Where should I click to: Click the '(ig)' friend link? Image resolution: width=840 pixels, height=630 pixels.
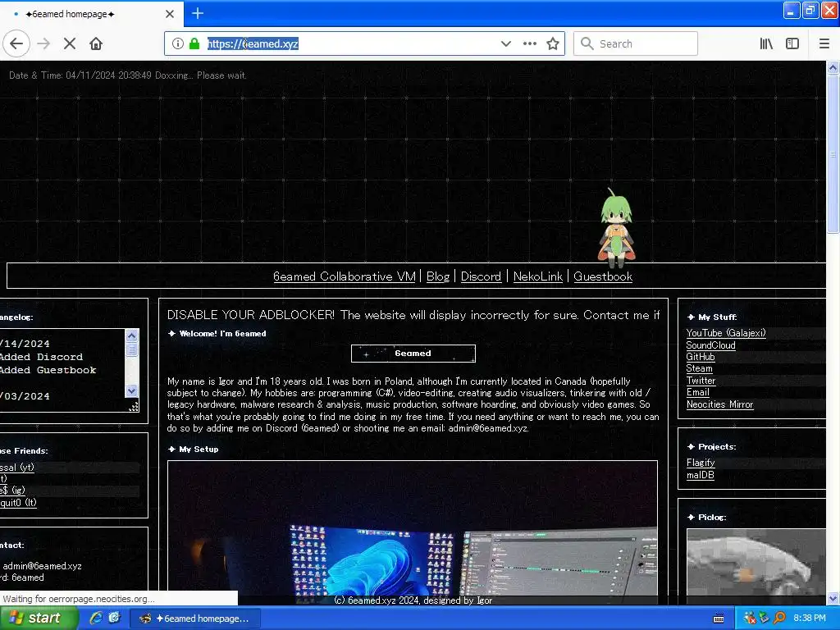(x=13, y=491)
